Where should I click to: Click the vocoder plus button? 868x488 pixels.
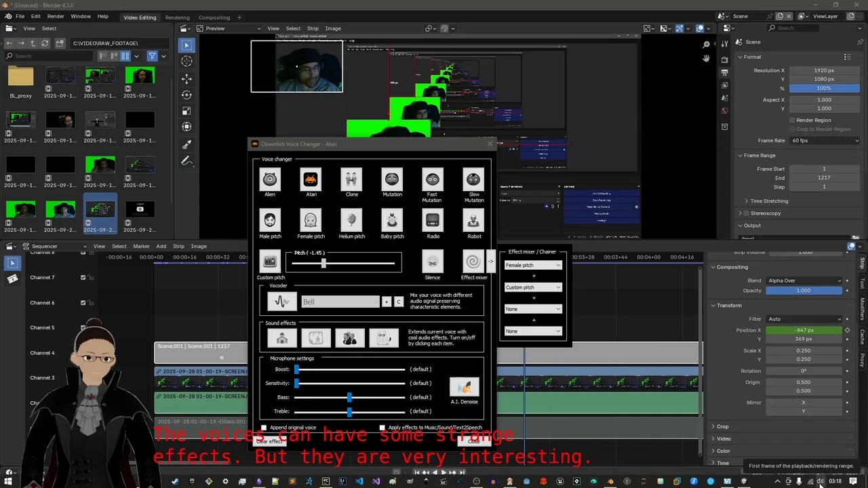tap(387, 302)
